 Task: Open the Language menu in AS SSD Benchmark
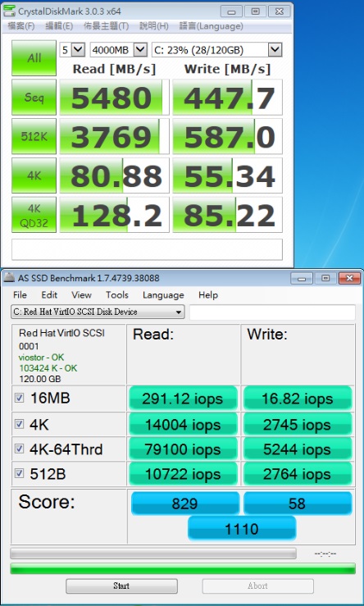[x=163, y=295]
